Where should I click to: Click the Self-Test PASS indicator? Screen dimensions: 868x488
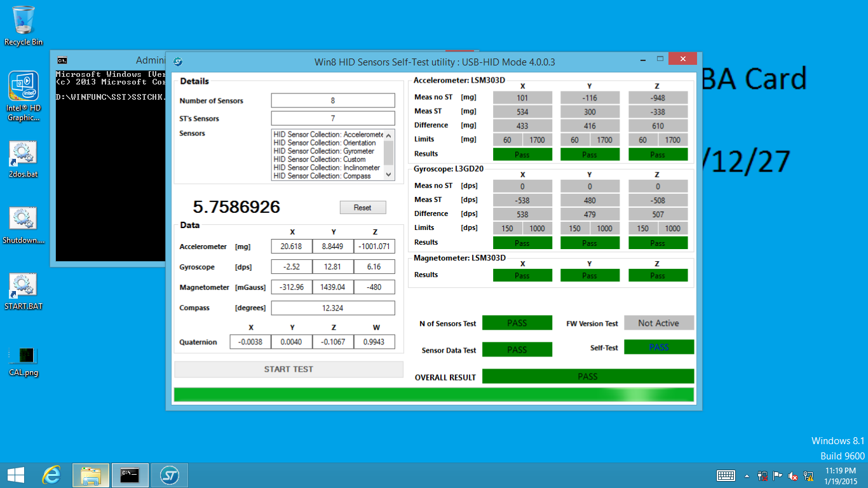pos(659,347)
